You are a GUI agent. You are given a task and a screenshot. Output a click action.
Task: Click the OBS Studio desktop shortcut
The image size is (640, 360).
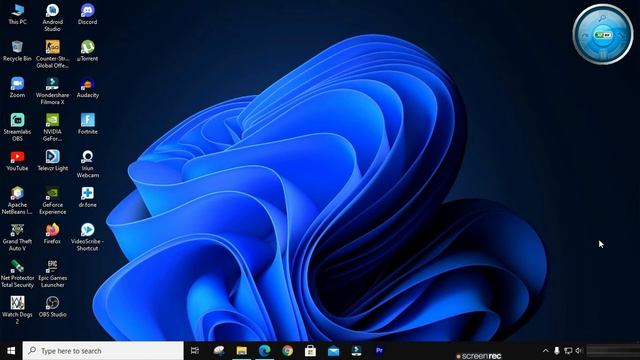[x=53, y=307]
